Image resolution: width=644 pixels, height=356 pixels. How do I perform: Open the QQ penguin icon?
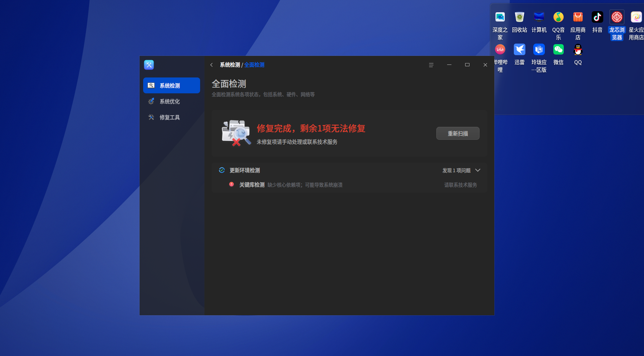coord(578,49)
